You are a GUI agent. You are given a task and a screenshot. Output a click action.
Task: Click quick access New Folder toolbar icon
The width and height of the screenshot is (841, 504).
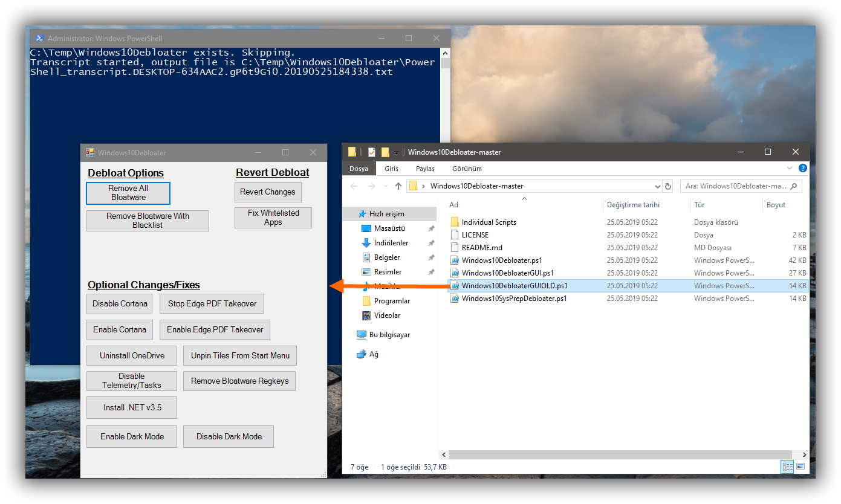[x=385, y=152]
